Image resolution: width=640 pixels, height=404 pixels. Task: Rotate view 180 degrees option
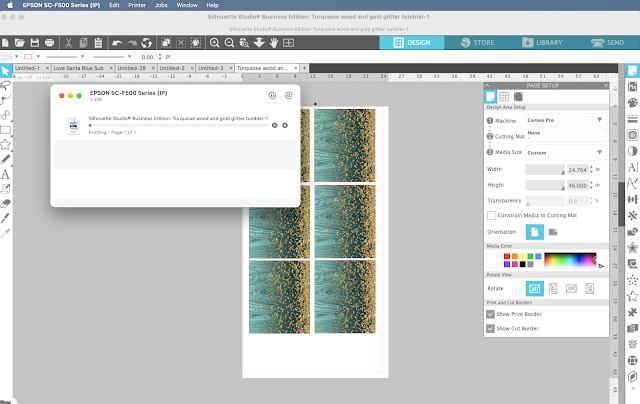pyautogui.click(x=571, y=289)
